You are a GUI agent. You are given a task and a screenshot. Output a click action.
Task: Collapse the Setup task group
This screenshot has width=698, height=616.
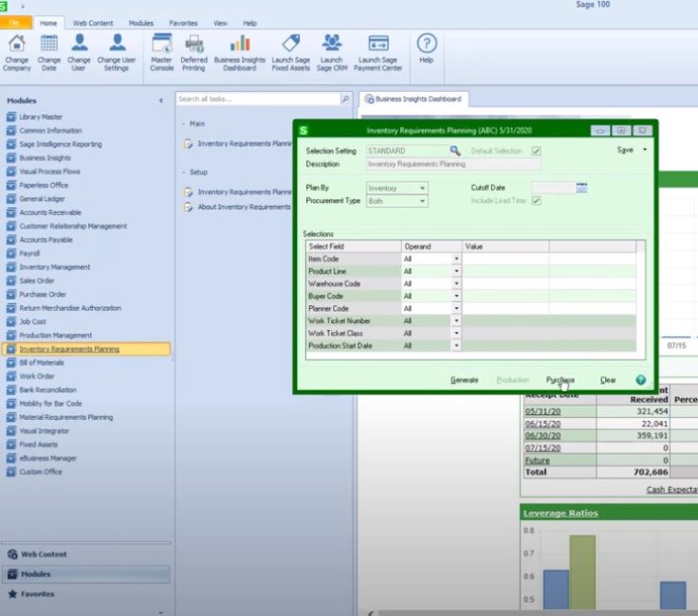[x=184, y=172]
